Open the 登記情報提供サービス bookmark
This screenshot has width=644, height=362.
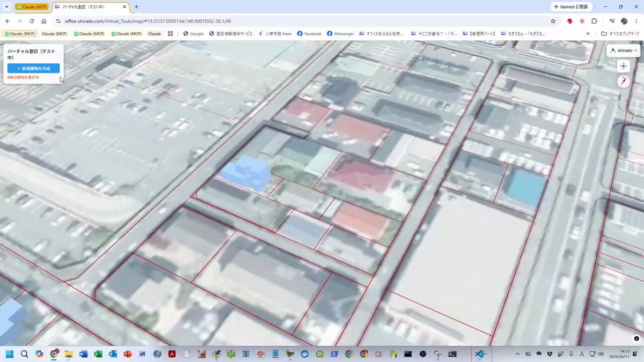[231, 33]
